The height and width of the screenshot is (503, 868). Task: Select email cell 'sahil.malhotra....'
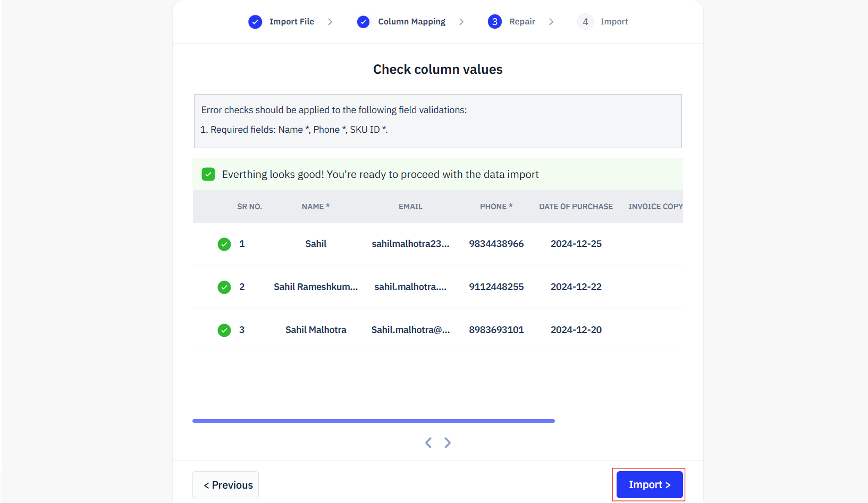[410, 287]
